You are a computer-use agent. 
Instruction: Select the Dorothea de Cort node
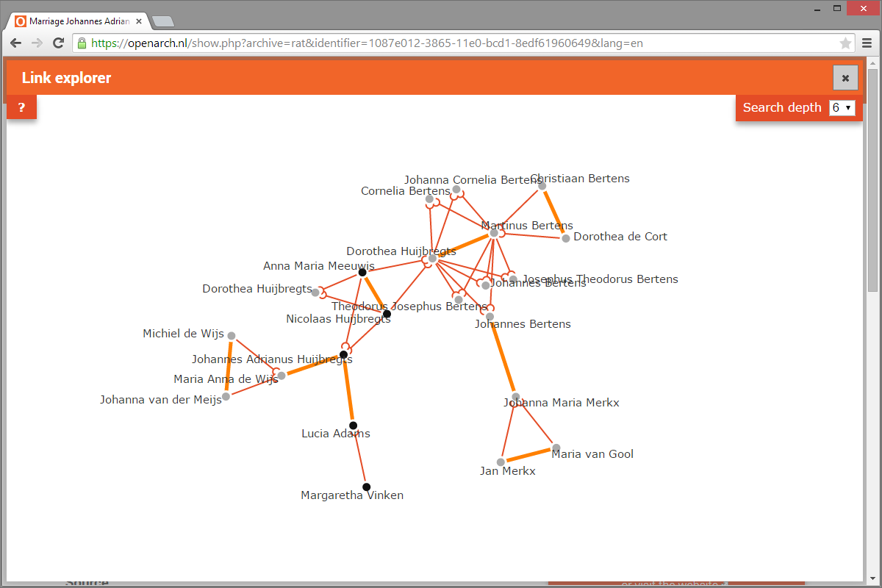pyautogui.click(x=566, y=238)
